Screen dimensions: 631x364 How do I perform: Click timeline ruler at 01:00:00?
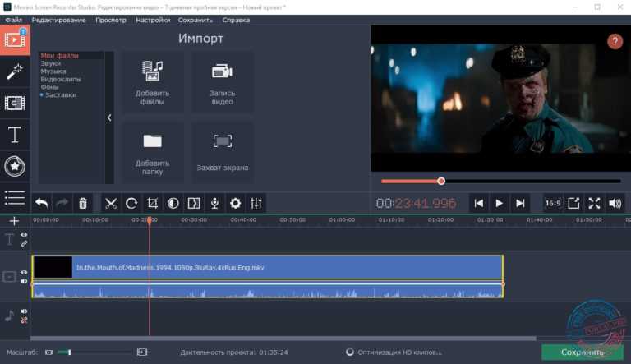(342, 220)
